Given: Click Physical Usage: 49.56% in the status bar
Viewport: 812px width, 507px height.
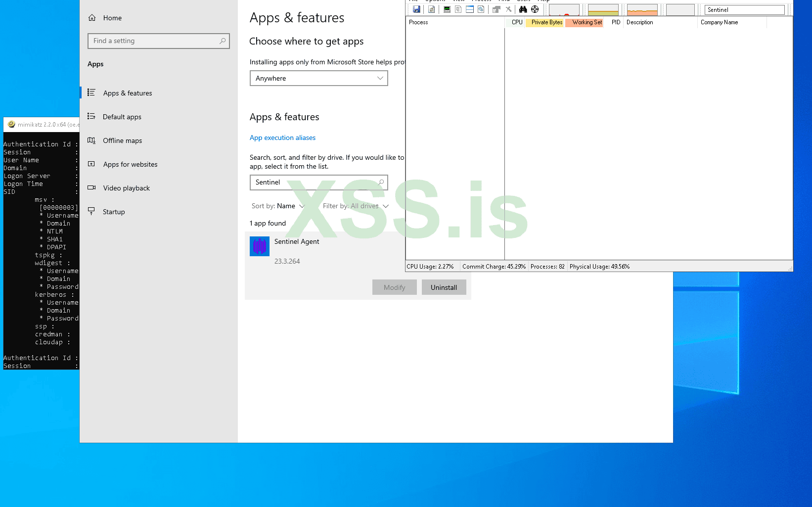Looking at the screenshot, I should tap(599, 267).
